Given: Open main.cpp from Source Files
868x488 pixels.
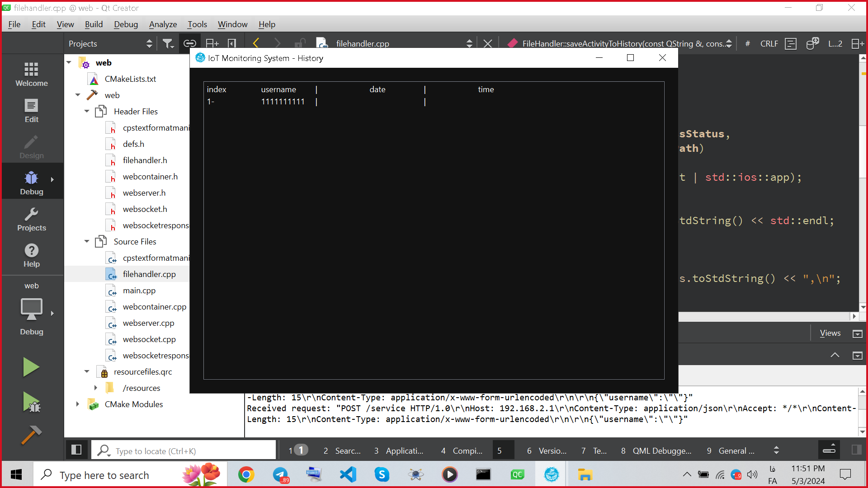Looking at the screenshot, I should [x=139, y=291].
